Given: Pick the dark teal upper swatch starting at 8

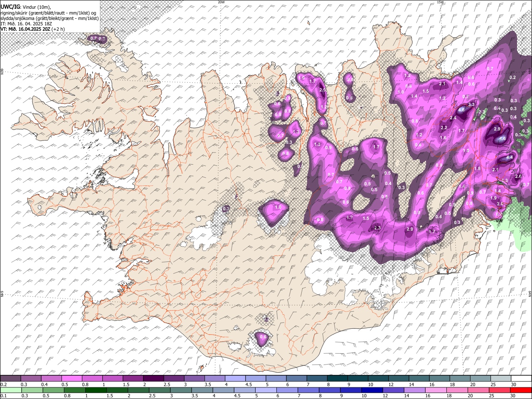Looking at the screenshot, I should 337,378.
